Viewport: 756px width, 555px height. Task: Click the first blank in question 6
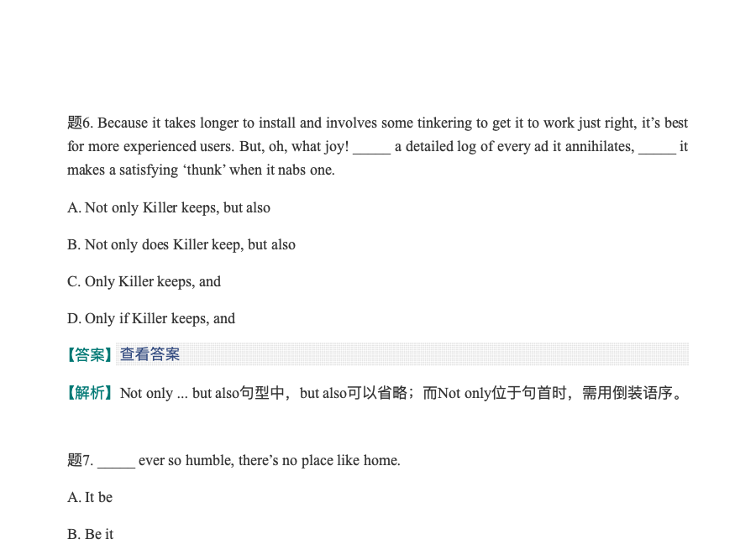click(x=371, y=147)
